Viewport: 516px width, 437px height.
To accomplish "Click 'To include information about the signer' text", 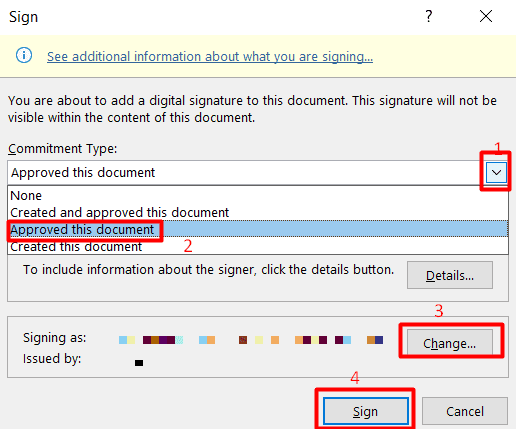I will pyautogui.click(x=208, y=269).
